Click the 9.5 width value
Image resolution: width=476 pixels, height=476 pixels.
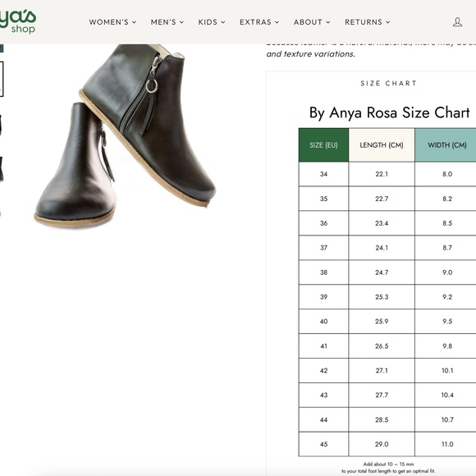(x=447, y=321)
